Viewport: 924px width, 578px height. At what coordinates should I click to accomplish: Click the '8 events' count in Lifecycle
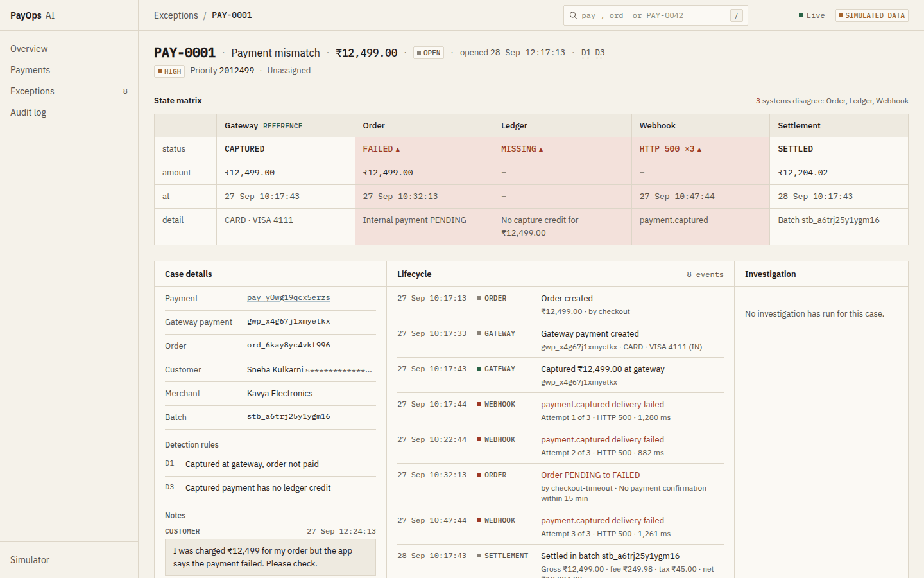(x=705, y=274)
